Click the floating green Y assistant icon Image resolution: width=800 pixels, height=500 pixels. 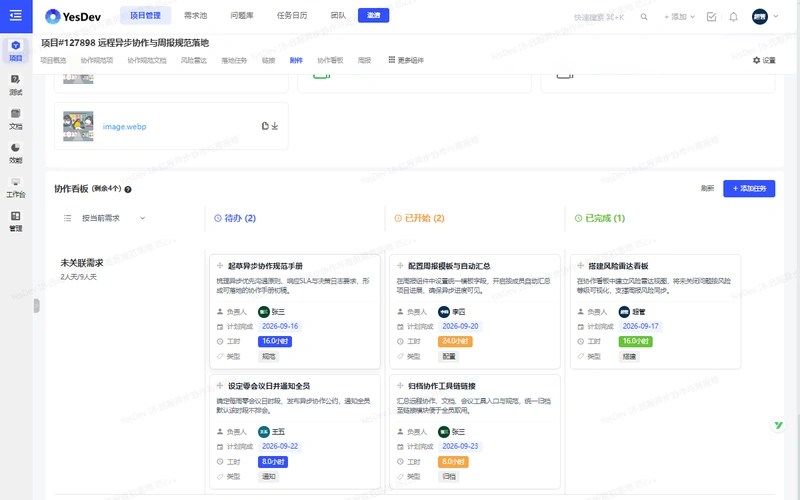(778, 425)
